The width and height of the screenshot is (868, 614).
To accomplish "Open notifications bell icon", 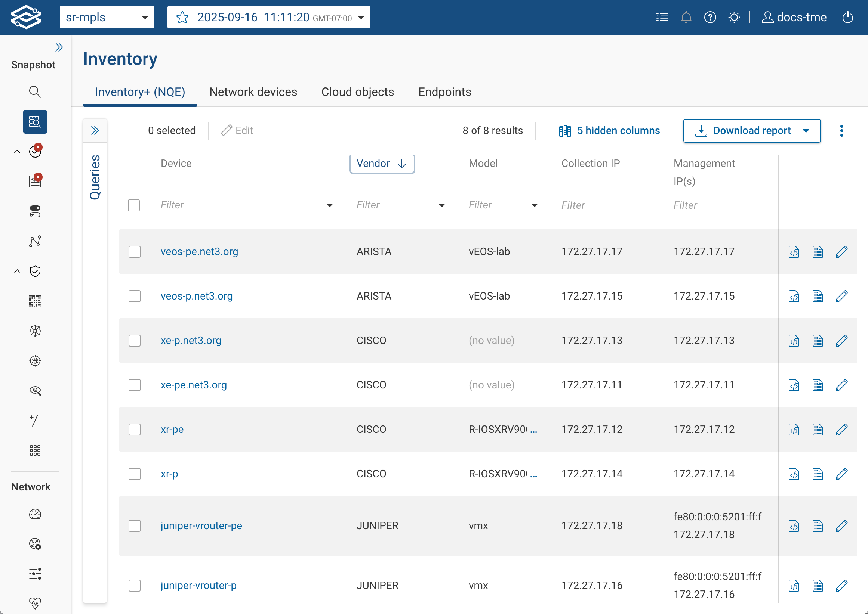I will pyautogui.click(x=686, y=18).
